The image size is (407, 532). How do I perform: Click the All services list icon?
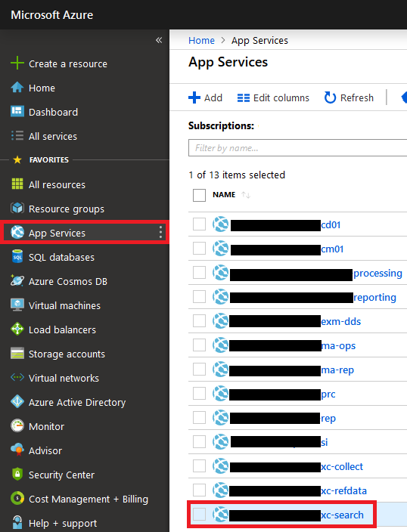point(17,136)
